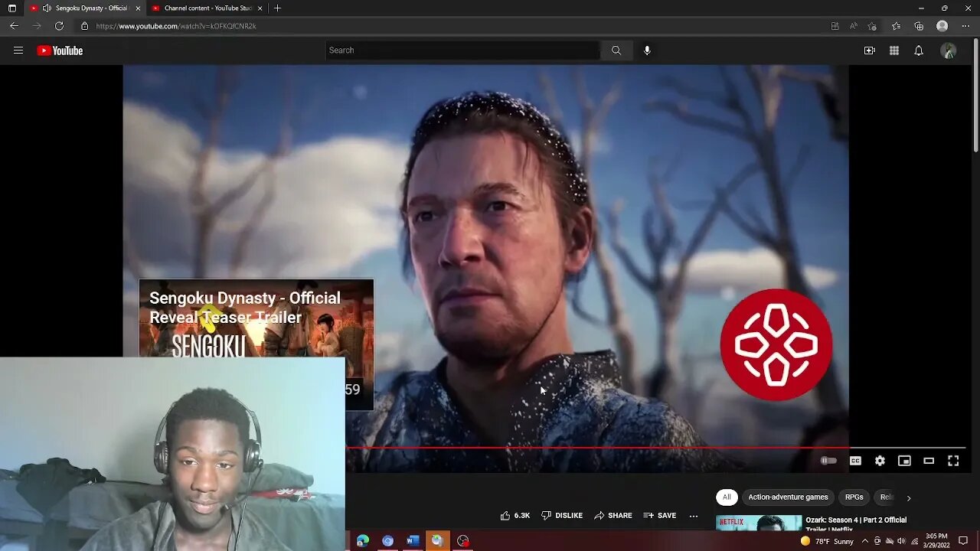
Task: Switch to the Sengoku Dynasty tab
Action: point(85,8)
